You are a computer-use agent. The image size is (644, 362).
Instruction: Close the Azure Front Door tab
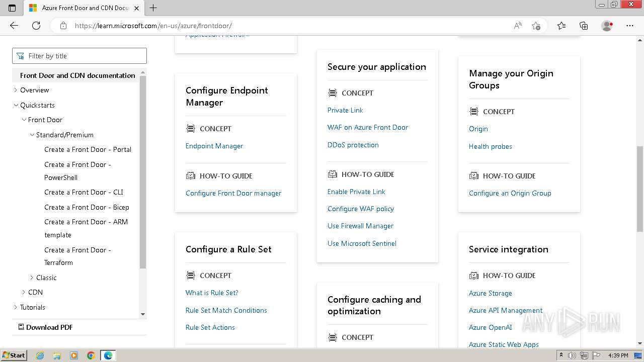click(x=136, y=8)
